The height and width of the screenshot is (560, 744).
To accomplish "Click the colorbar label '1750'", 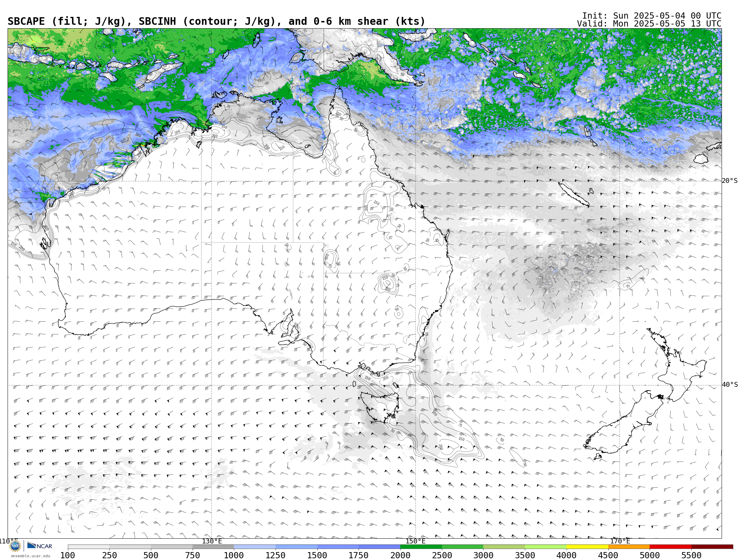I will pos(359,556).
